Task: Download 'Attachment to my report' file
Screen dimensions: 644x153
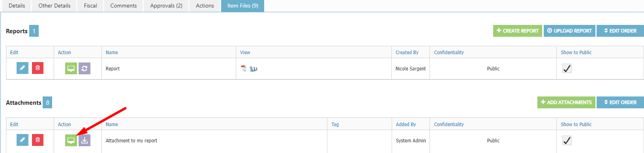Action: 84,140
